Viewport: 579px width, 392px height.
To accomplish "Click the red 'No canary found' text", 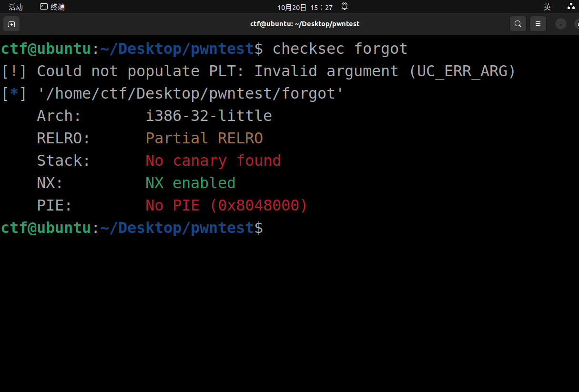I will pyautogui.click(x=213, y=161).
